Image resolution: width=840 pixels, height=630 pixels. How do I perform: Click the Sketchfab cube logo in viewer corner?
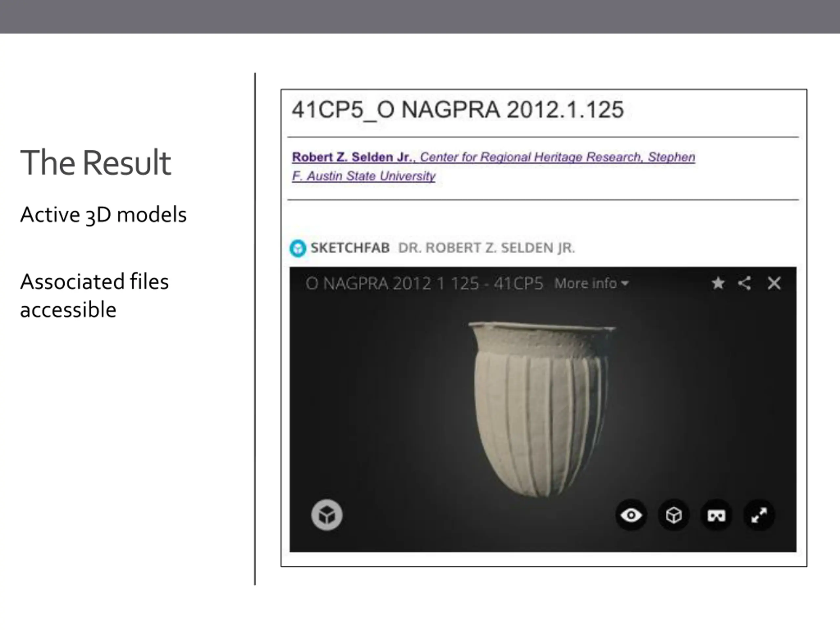point(326,515)
